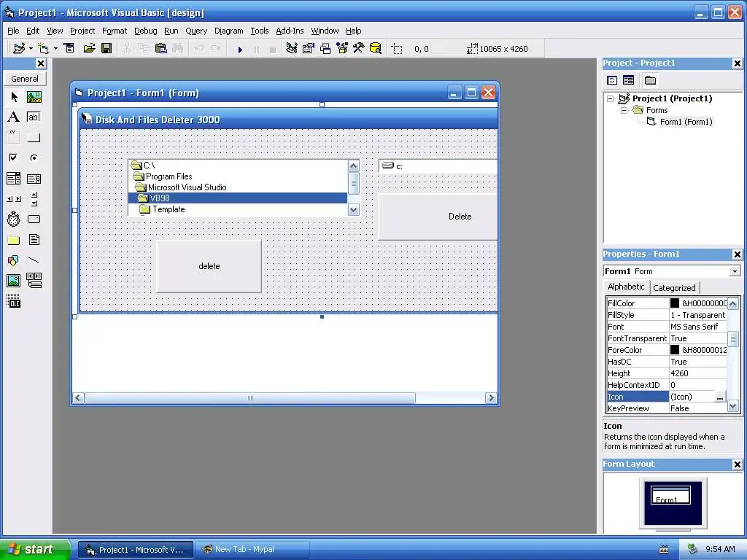This screenshot has width=747, height=560.
Task: Open the Add Project dropdown arrow
Action: click(x=31, y=49)
